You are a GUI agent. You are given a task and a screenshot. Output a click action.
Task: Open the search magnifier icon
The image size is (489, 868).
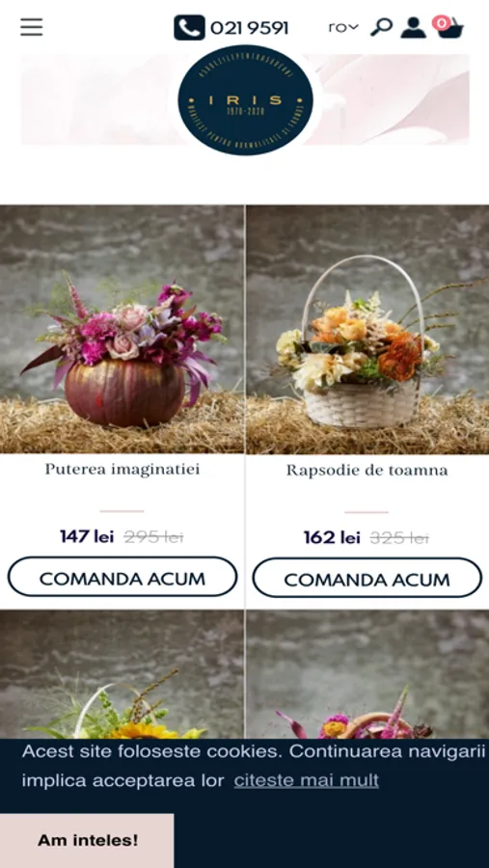click(x=381, y=27)
